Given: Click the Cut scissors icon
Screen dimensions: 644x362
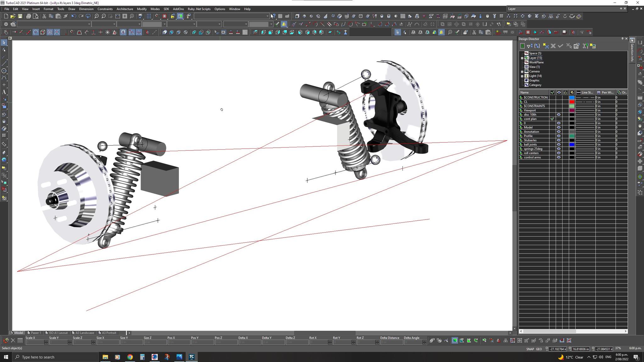Looking at the screenshot, I should 44,16.
